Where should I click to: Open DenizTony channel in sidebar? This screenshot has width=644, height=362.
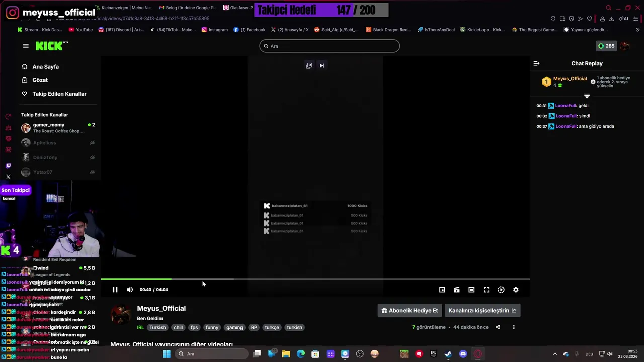(58, 157)
